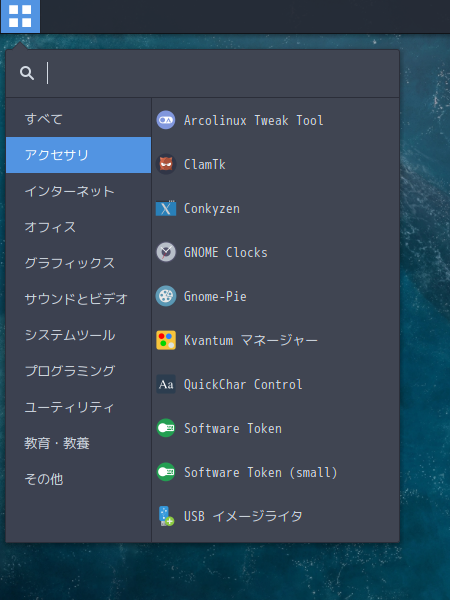Click the Gnome-Pie text label
This screenshot has height=600, width=450.
click(x=215, y=297)
